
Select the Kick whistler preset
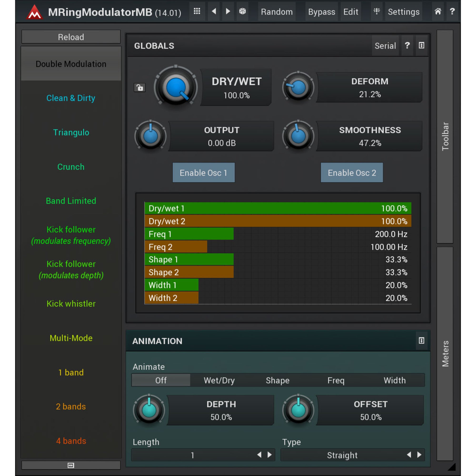[71, 303]
